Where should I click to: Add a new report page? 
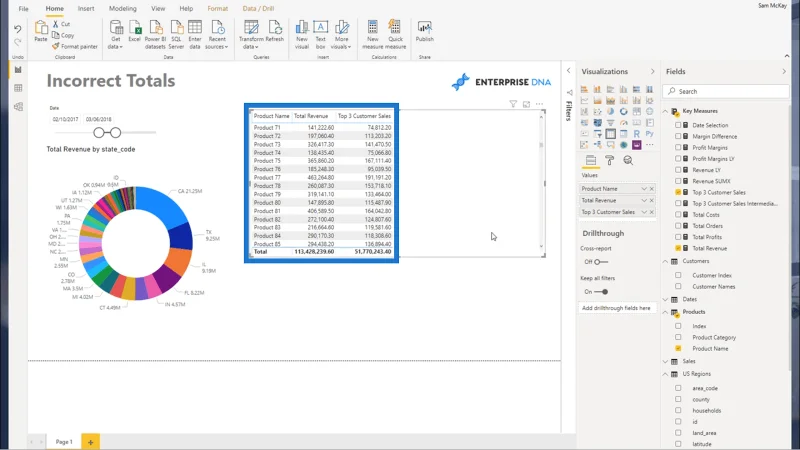90,442
